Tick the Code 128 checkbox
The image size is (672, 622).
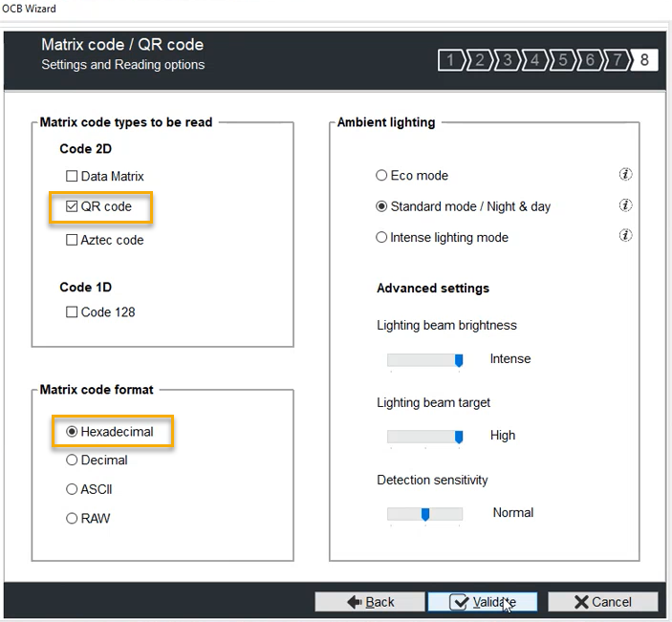click(x=72, y=311)
